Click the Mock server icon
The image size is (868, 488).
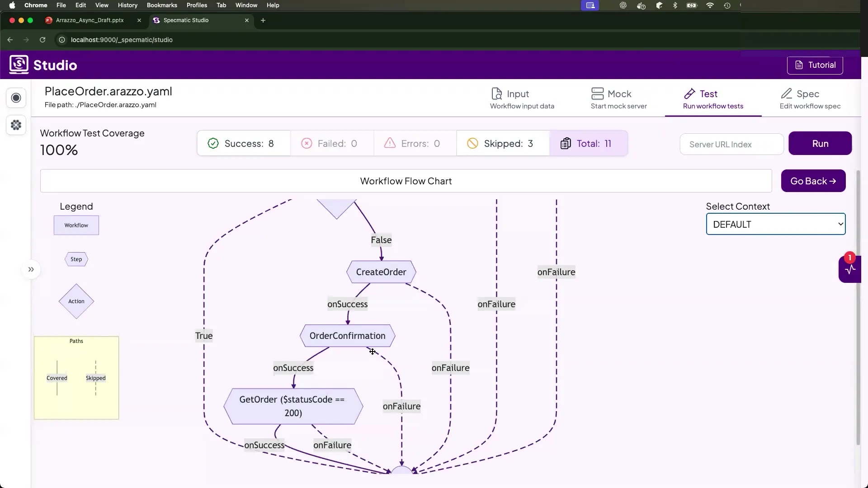pyautogui.click(x=597, y=94)
